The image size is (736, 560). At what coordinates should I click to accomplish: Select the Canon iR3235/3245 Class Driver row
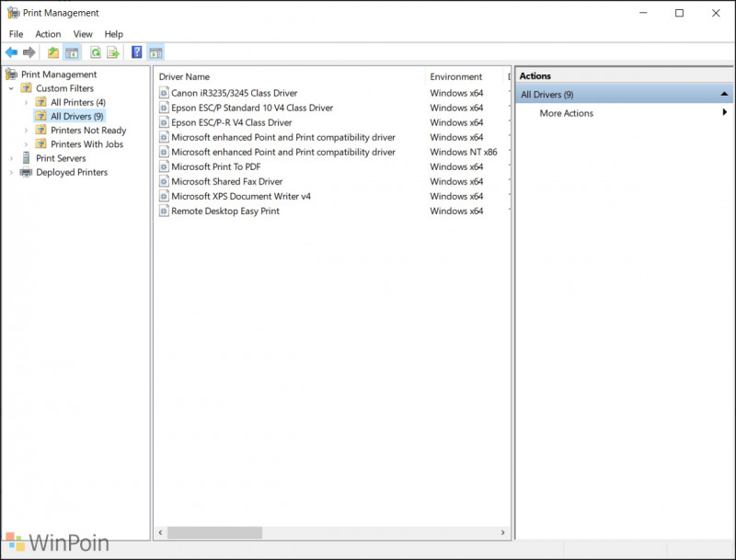pos(235,93)
